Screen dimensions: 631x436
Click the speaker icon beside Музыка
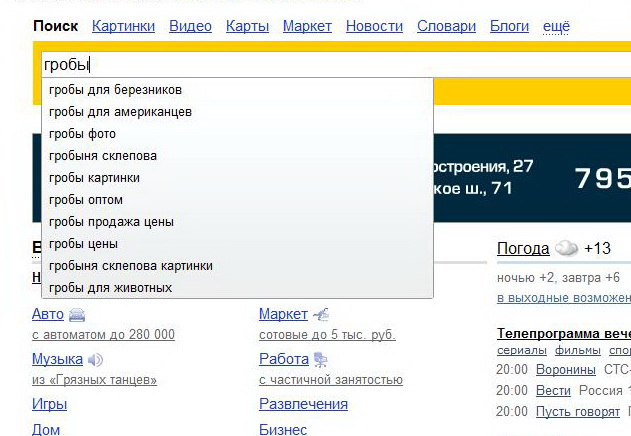tap(96, 359)
